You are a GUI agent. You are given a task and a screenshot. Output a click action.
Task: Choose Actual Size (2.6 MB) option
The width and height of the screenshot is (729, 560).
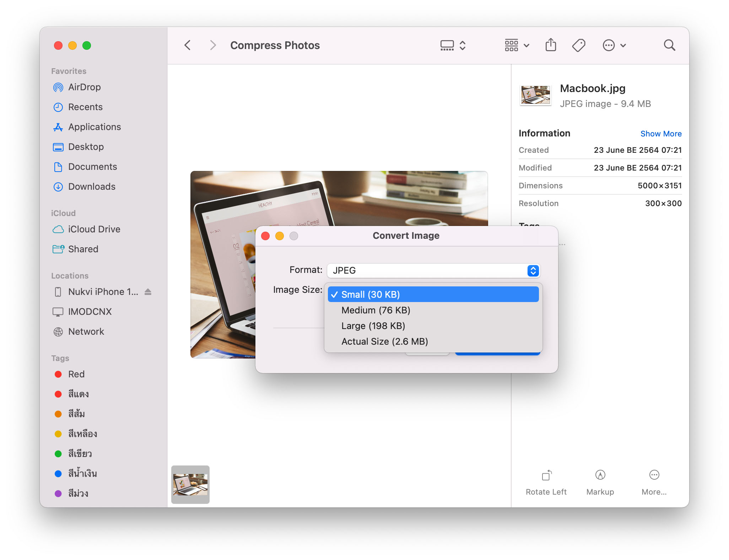(x=384, y=341)
